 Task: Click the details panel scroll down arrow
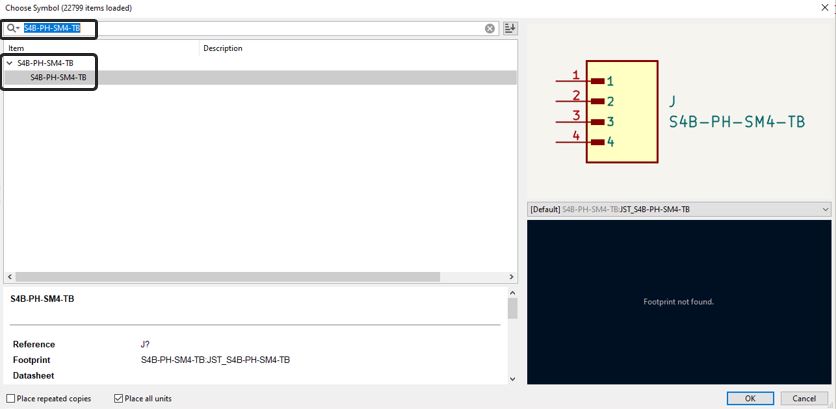pyautogui.click(x=512, y=379)
